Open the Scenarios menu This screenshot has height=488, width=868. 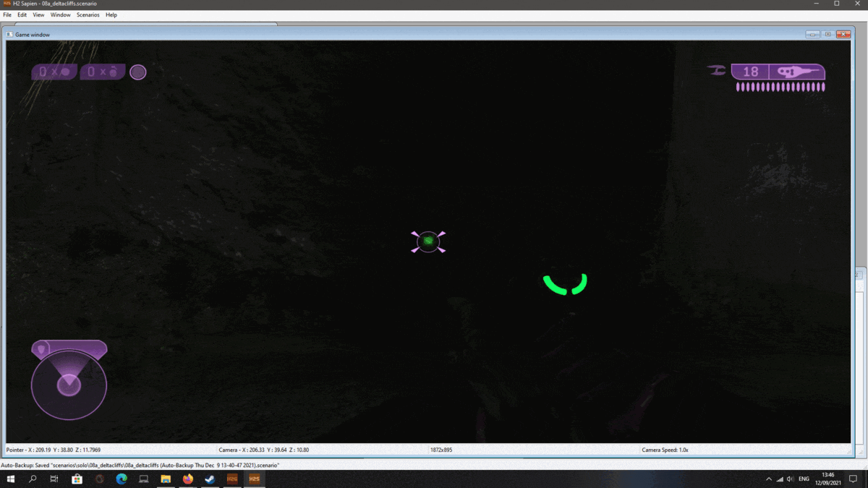[x=88, y=14]
